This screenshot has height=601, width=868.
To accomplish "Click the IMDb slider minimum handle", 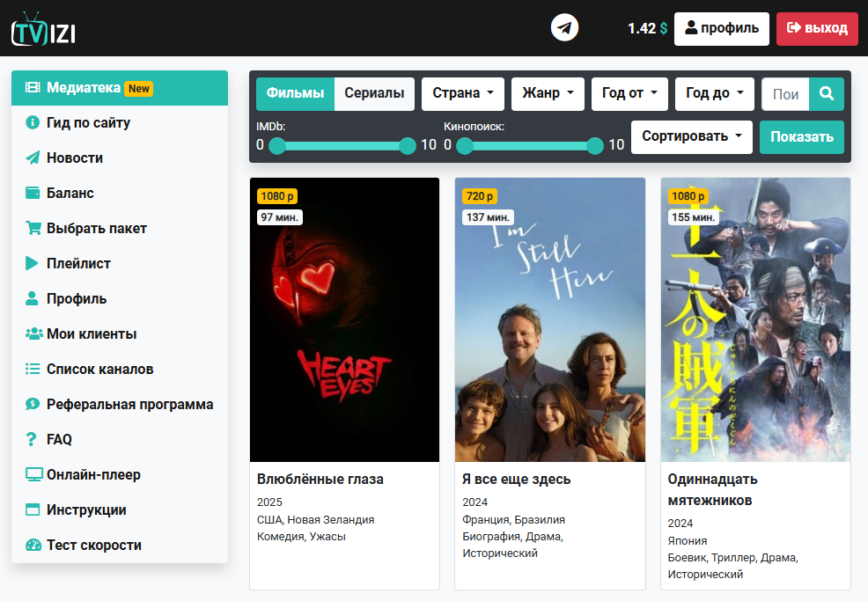I will tap(277, 145).
